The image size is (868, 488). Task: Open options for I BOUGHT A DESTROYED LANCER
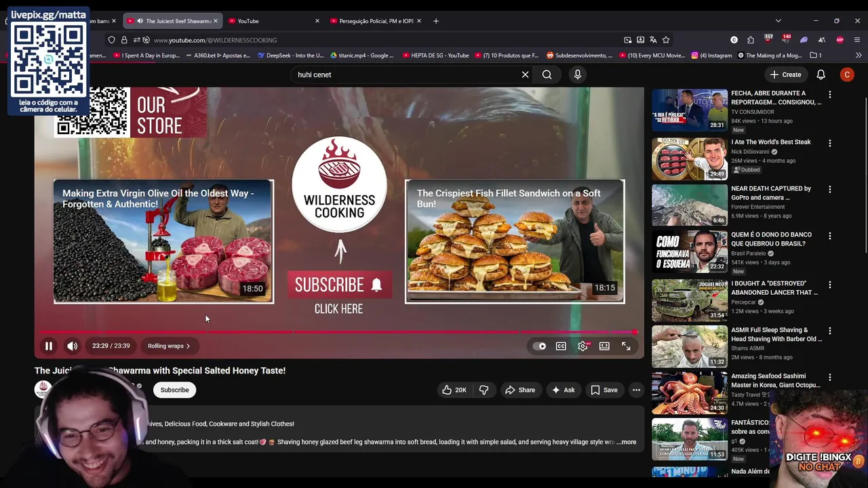pos(829,285)
